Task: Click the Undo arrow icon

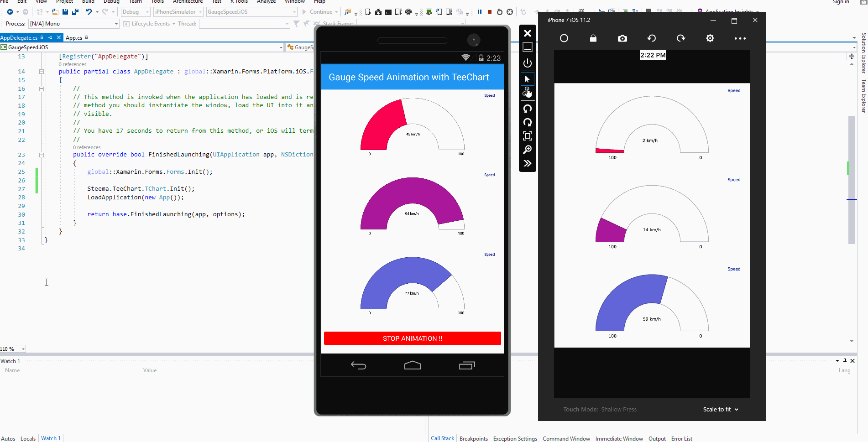Action: click(x=89, y=12)
